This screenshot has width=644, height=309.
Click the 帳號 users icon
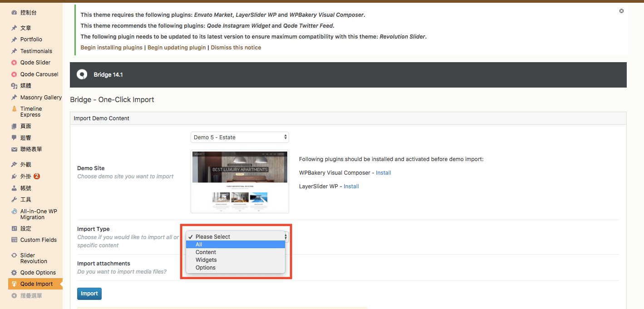point(14,188)
